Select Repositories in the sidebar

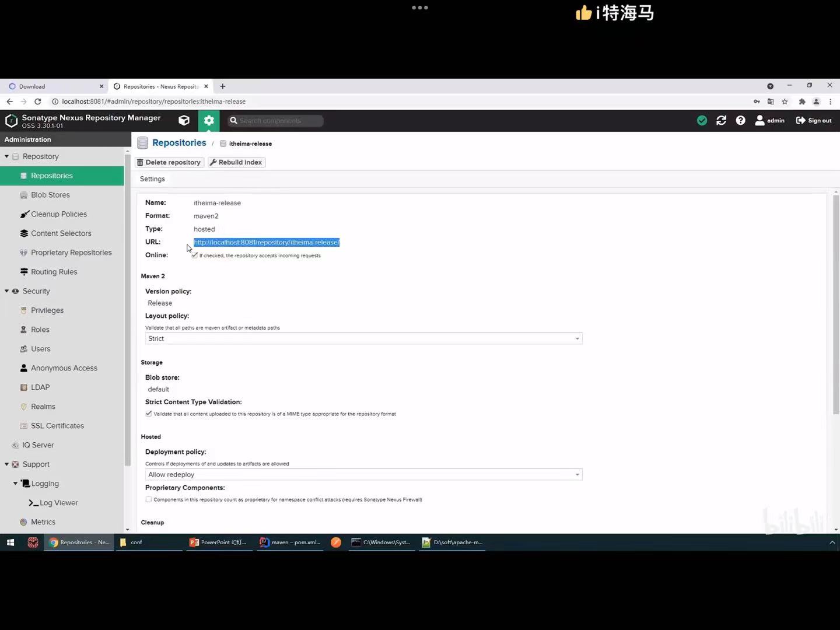(62, 176)
